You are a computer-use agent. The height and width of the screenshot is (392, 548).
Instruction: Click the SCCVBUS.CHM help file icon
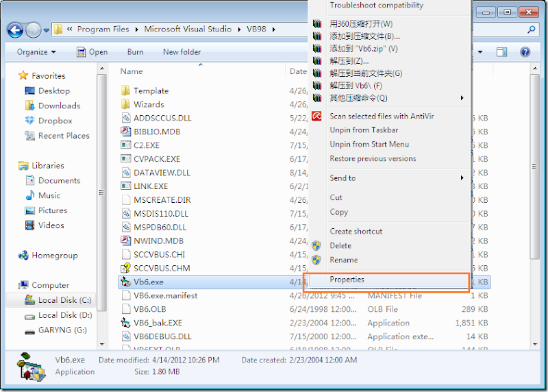click(126, 268)
